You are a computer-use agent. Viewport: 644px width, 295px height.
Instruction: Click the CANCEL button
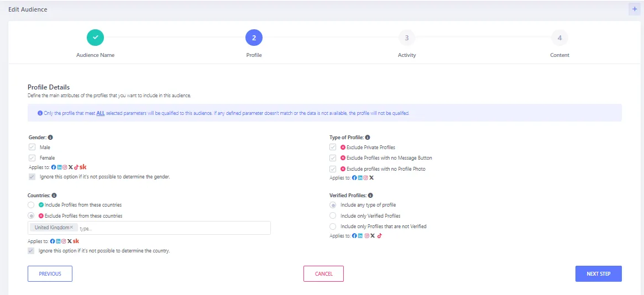tap(323, 273)
